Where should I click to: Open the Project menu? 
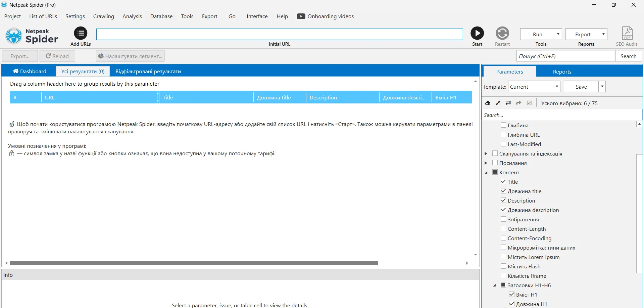[12, 16]
